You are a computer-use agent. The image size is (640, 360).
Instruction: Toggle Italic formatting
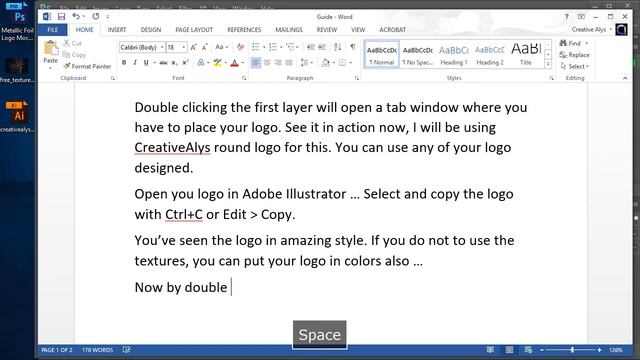coord(135,63)
